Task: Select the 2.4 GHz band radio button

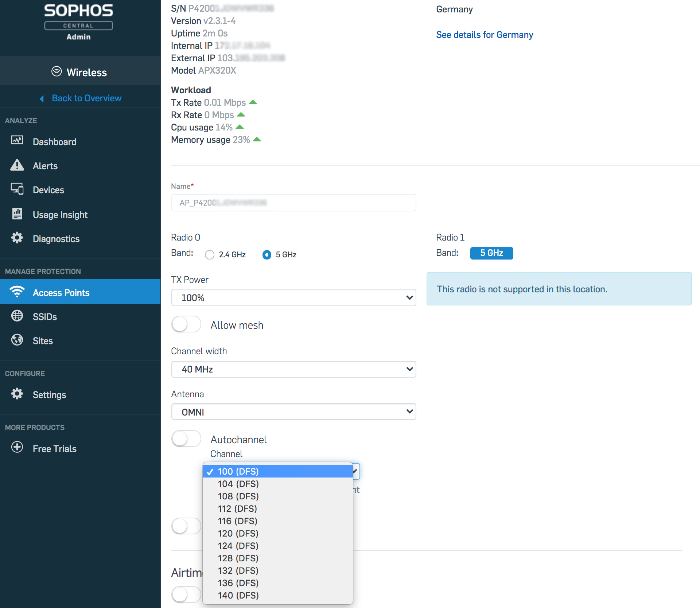Action: point(210,255)
